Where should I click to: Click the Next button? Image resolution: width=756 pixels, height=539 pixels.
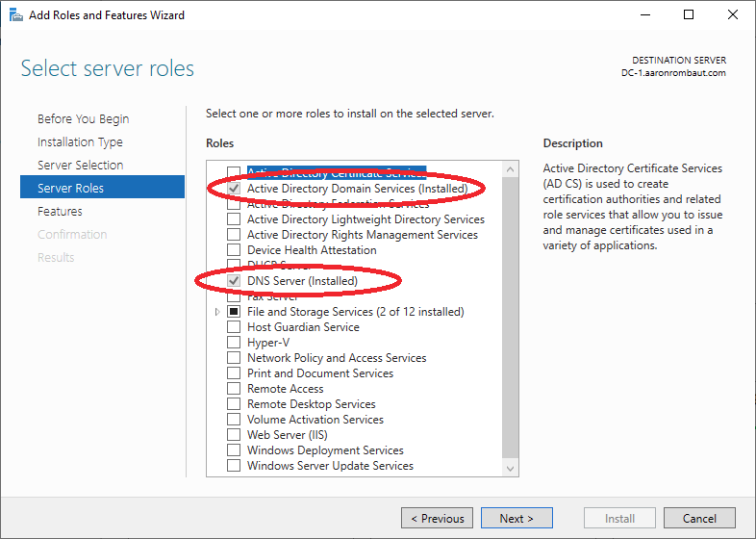[x=517, y=519]
